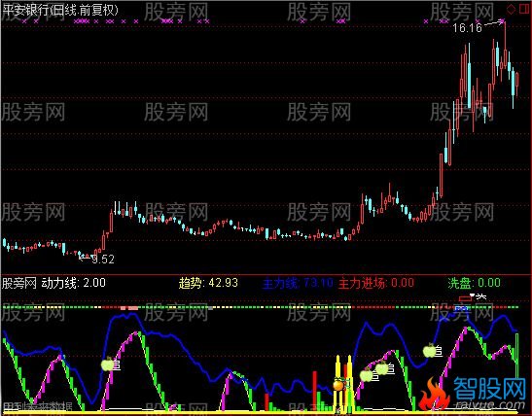Click the 16.16 high price label
532x416 pixels.
pos(467,28)
